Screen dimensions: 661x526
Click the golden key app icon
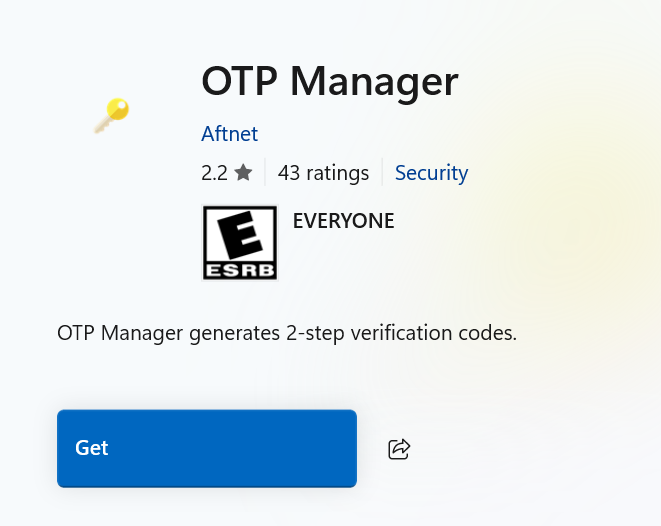click(111, 115)
